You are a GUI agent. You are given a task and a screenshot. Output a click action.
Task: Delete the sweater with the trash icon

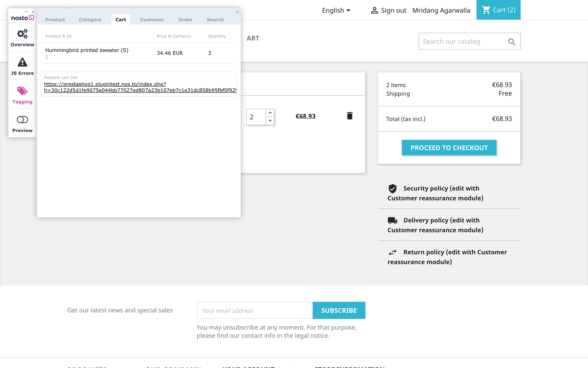[x=350, y=116]
